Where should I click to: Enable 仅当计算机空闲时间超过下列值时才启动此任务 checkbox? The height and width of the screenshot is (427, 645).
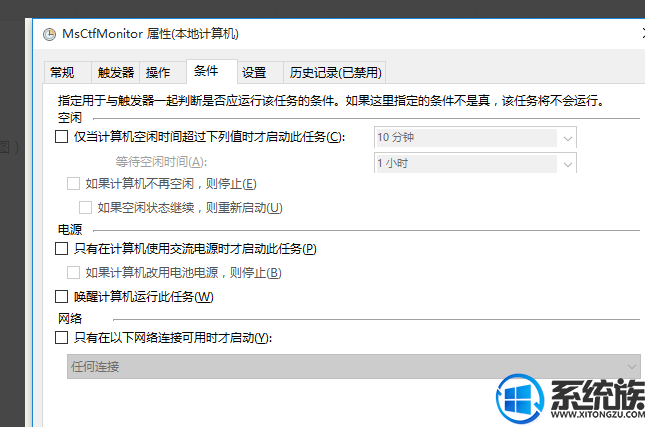click(x=62, y=137)
